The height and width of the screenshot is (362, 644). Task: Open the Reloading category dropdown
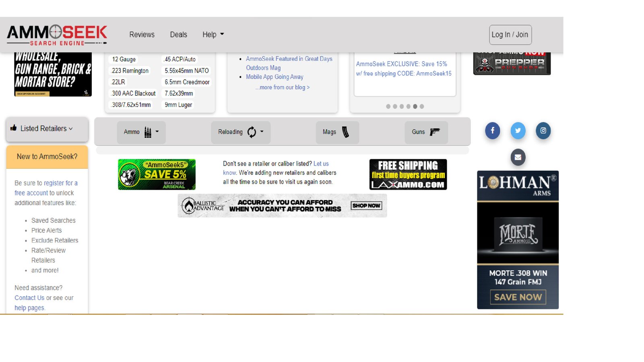point(241,132)
